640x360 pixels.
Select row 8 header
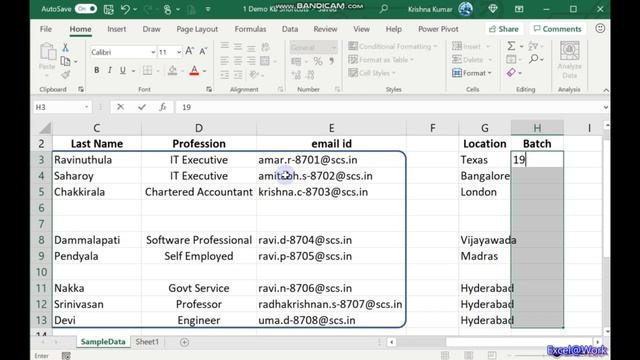(x=41, y=240)
